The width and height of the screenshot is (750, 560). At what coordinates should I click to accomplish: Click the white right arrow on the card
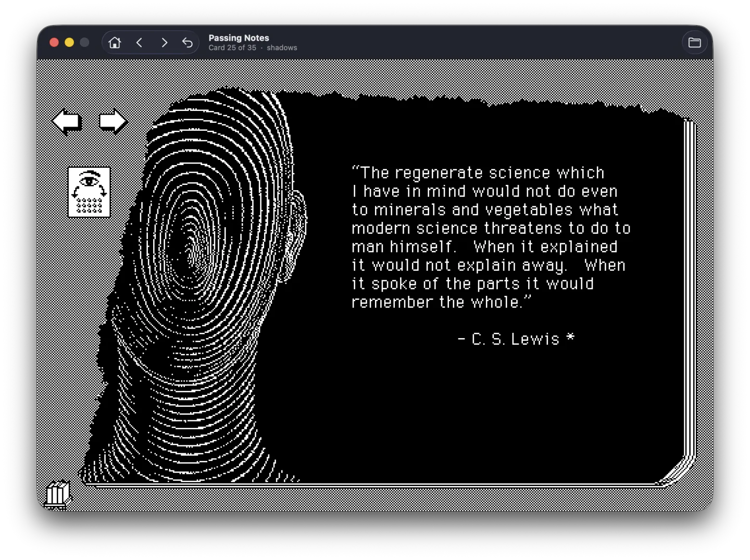tap(113, 122)
